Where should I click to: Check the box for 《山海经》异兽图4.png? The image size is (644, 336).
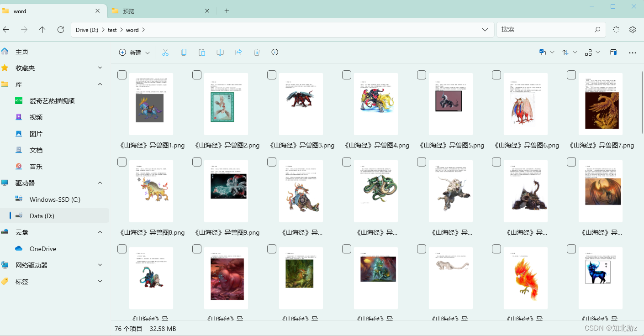point(347,75)
